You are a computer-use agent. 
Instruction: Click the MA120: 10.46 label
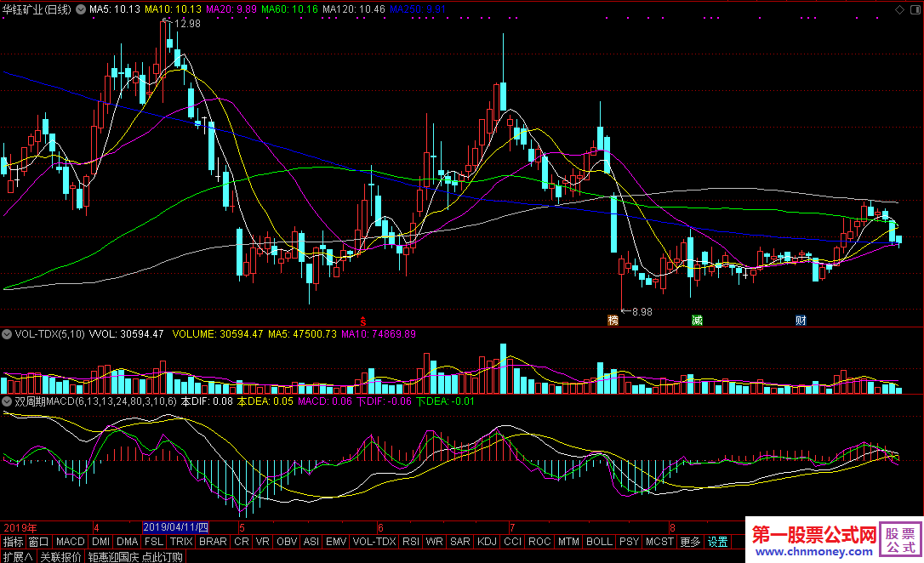click(x=354, y=9)
